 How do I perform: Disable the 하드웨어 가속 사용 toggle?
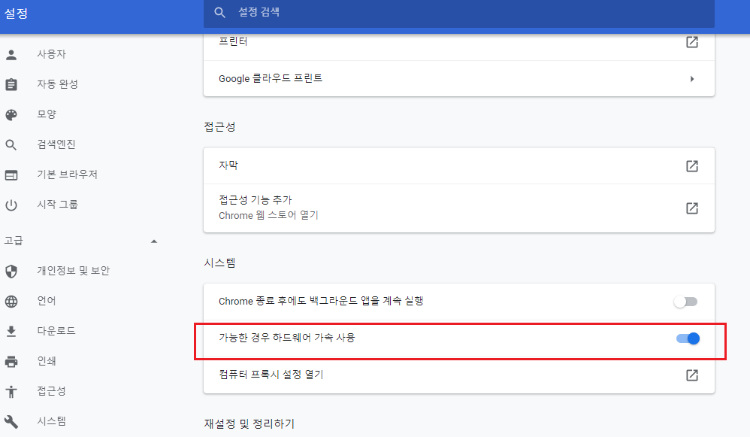[x=687, y=339]
